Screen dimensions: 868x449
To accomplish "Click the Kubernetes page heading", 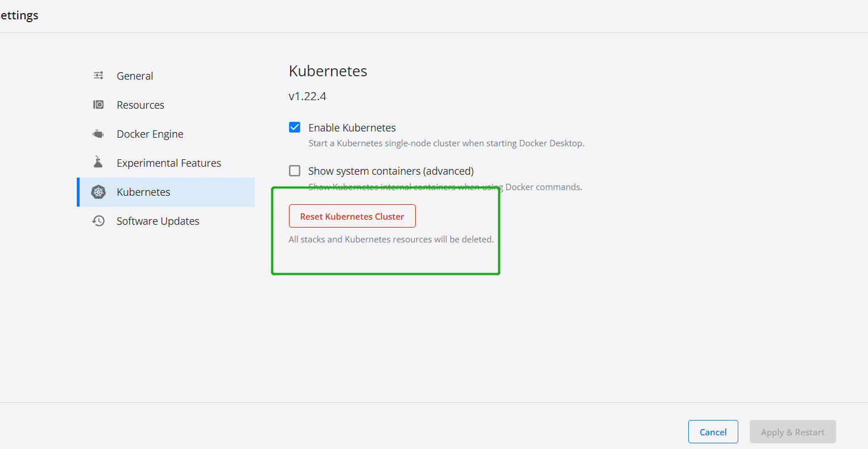I will pyautogui.click(x=328, y=71).
